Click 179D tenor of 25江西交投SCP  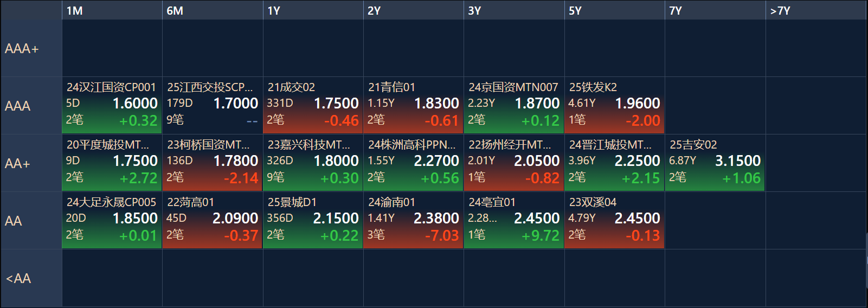click(x=179, y=103)
